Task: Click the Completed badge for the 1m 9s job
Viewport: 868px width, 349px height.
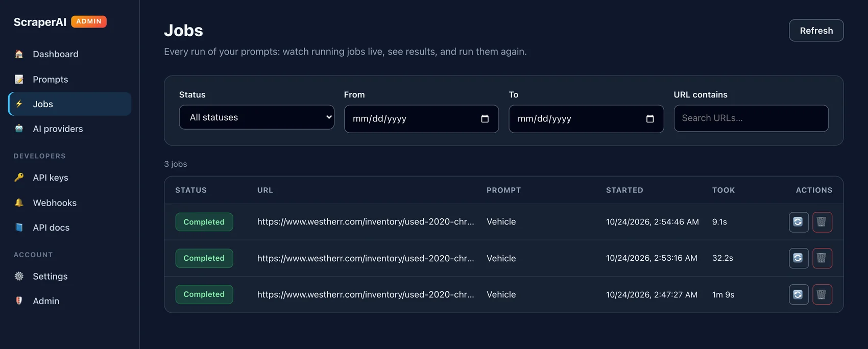Action: tap(204, 294)
